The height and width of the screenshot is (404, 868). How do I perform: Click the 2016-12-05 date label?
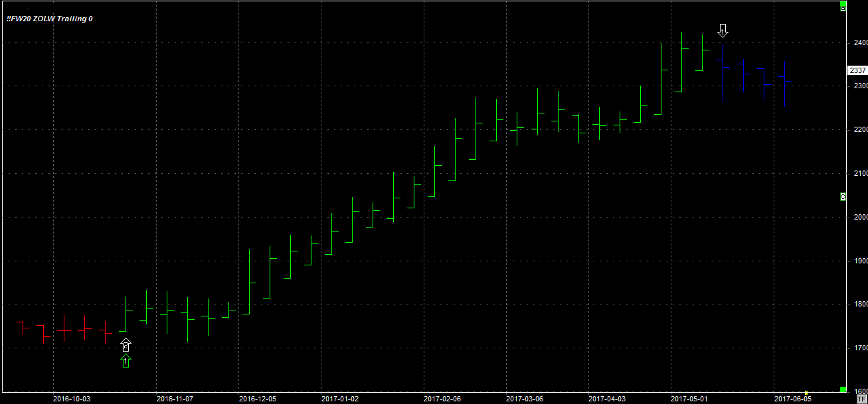257,399
